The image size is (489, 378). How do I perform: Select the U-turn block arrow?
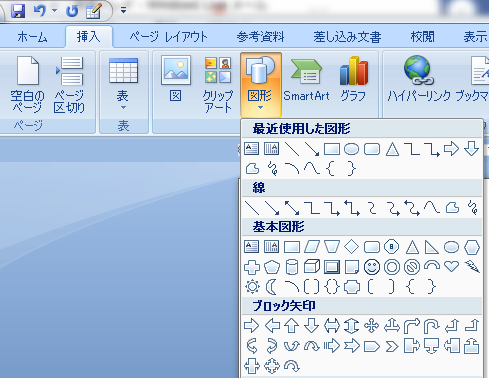coord(431,326)
